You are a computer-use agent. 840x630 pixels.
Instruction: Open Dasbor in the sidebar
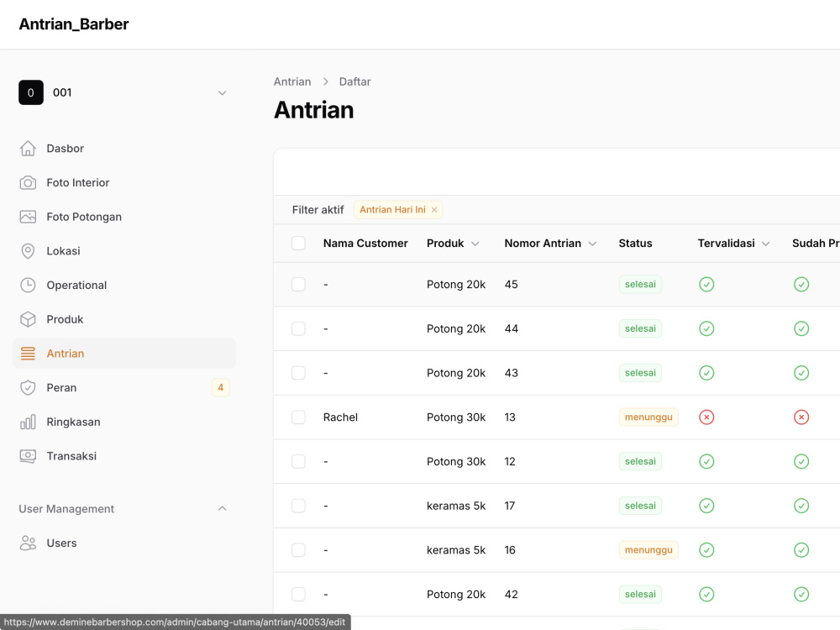pos(124,149)
